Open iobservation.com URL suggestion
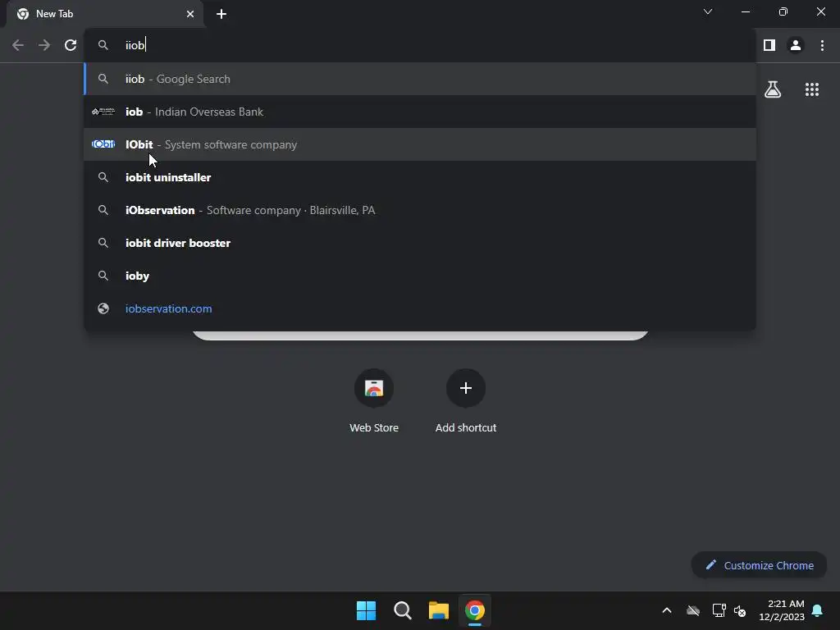 point(420,308)
